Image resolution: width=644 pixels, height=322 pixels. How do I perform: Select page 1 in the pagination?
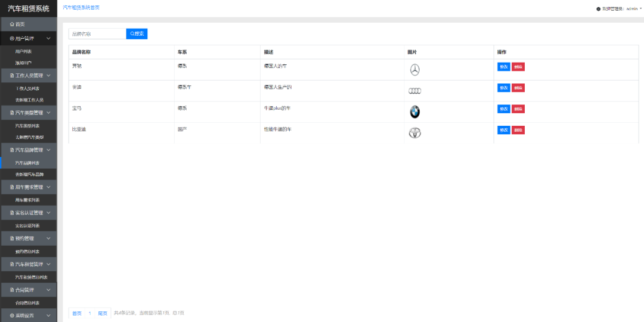pos(89,314)
